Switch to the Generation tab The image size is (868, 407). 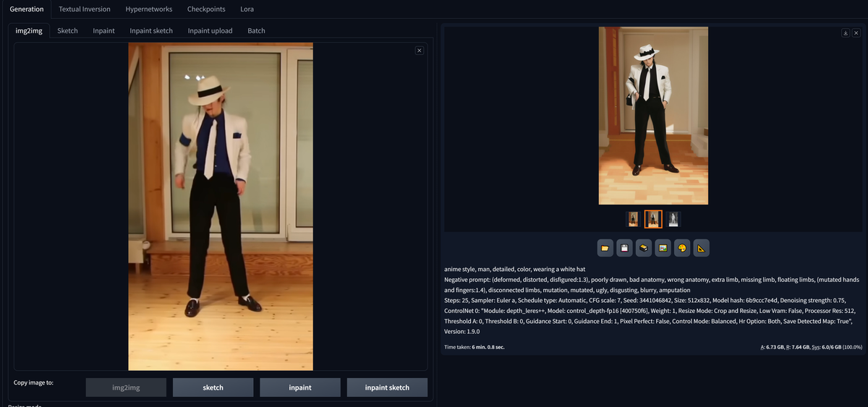27,9
